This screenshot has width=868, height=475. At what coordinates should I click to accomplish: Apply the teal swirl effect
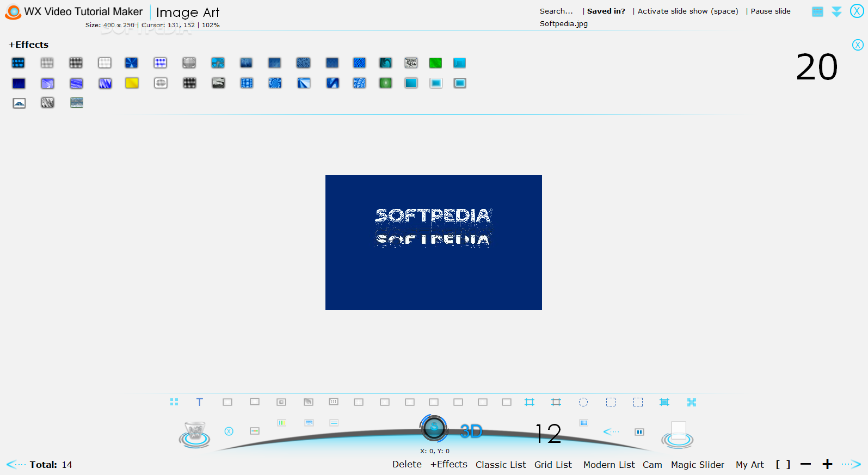coord(385,63)
